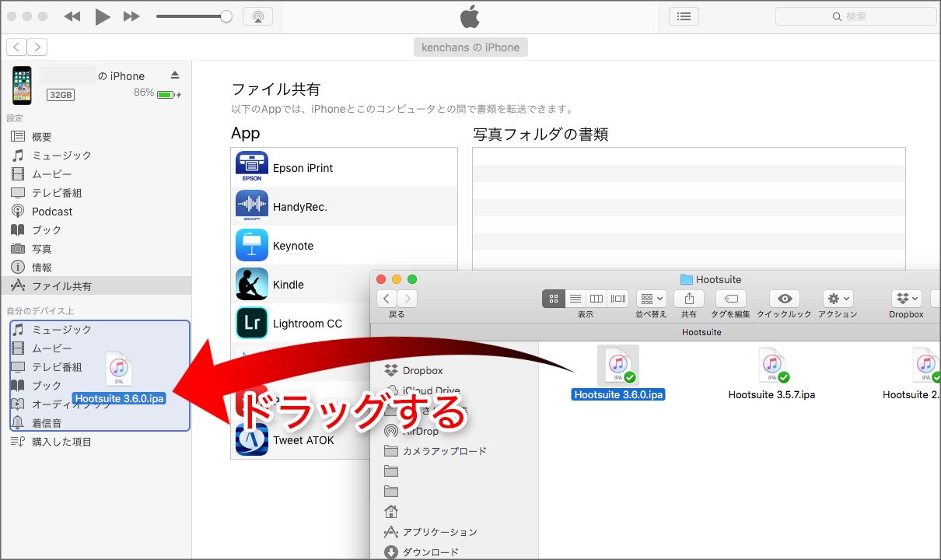This screenshot has height=560, width=941.
Task: Open the iTunes list view button
Action: coord(684,16)
